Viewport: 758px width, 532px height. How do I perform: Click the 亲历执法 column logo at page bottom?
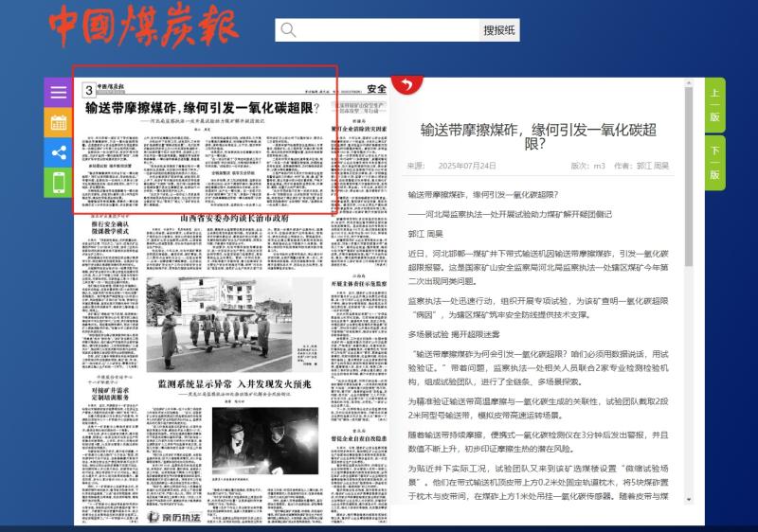(174, 517)
